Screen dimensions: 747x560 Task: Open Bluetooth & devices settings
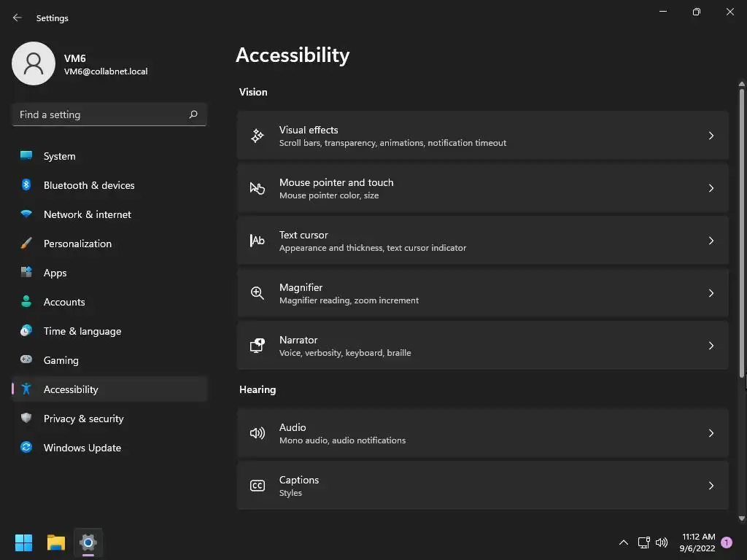[x=89, y=185]
